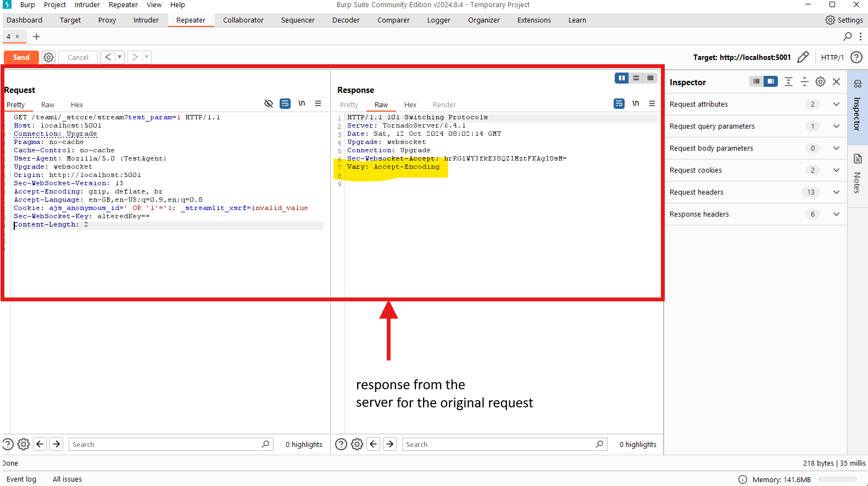Open the forward-history dropdown arrow
This screenshot has height=486, width=868.
pos(147,57)
